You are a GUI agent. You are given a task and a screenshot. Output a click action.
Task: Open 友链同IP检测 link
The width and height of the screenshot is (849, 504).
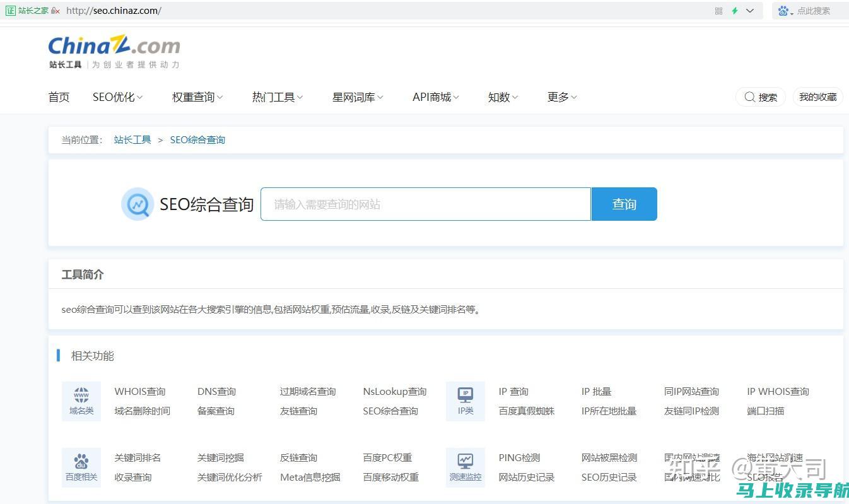[691, 411]
